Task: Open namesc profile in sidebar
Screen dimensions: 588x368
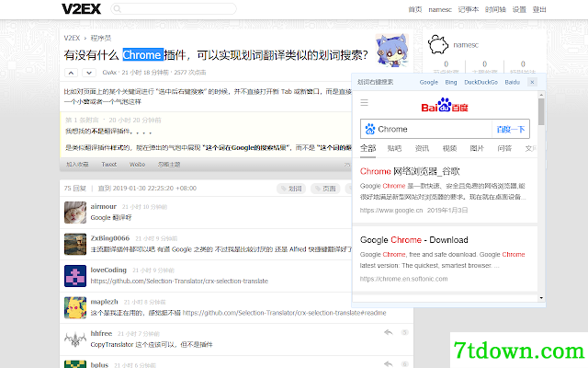Action: click(x=466, y=45)
